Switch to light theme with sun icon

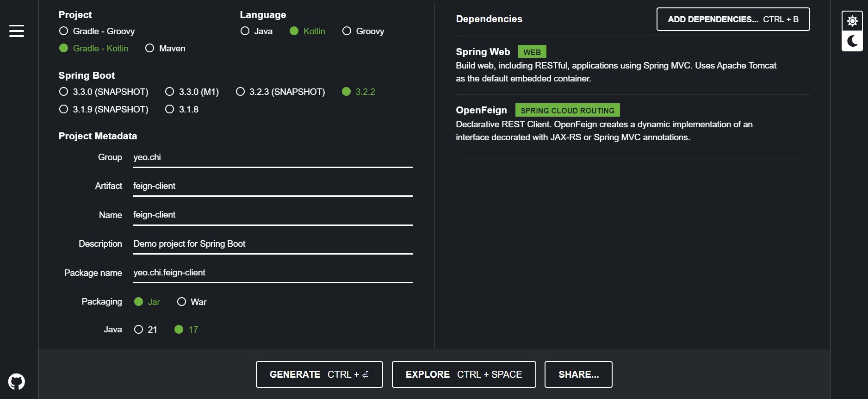point(852,21)
